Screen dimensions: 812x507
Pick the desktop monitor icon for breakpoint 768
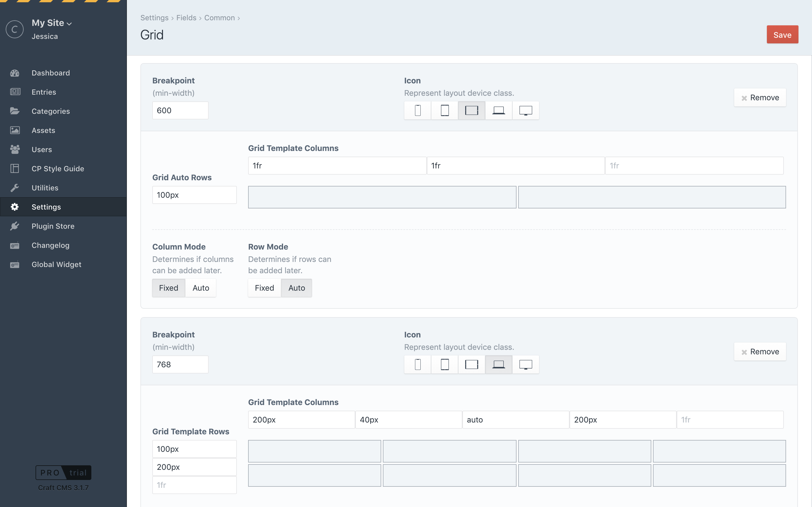point(526,364)
